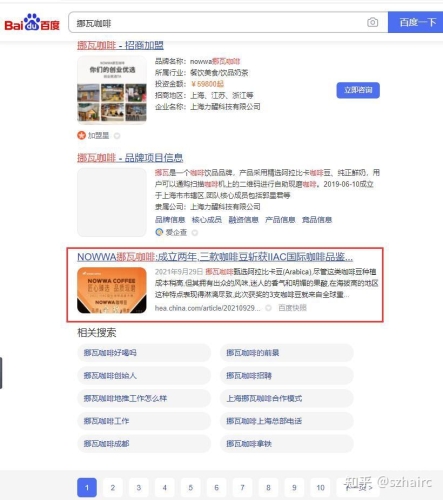Viewport: 443px width, 500px height.
Task: Open the franchise thumbnail 你们的创业优选
Action: tap(112, 90)
